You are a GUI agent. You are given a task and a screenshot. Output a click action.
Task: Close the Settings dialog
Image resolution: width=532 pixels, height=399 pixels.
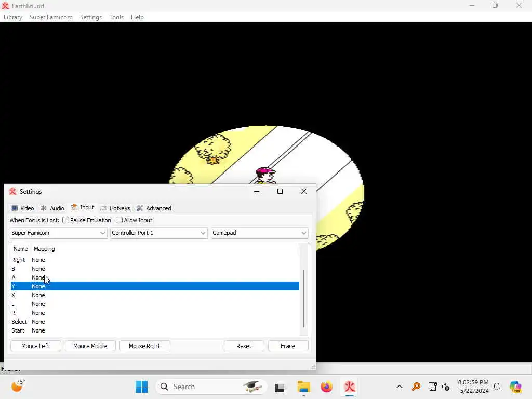tap(303, 191)
